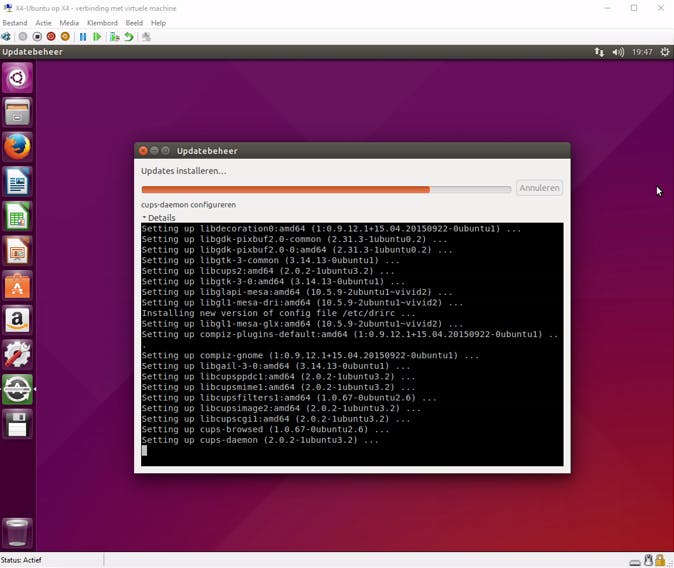The image size is (674, 568).
Task: Open LibreOffice Calc from the launcher
Action: click(x=17, y=216)
